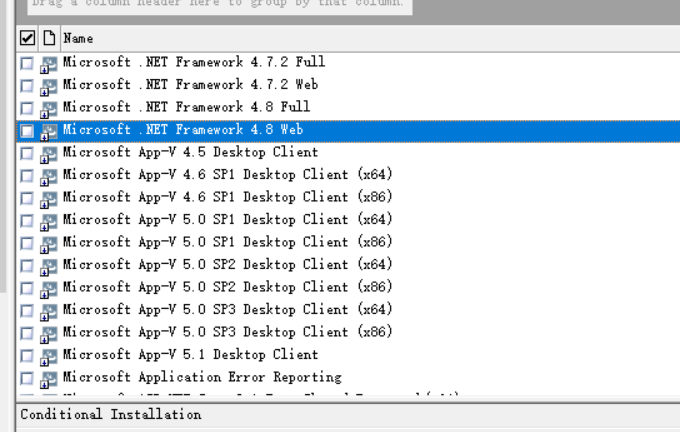Toggle the select-all checkbox in the header
This screenshot has width=680, height=432.
(x=27, y=38)
